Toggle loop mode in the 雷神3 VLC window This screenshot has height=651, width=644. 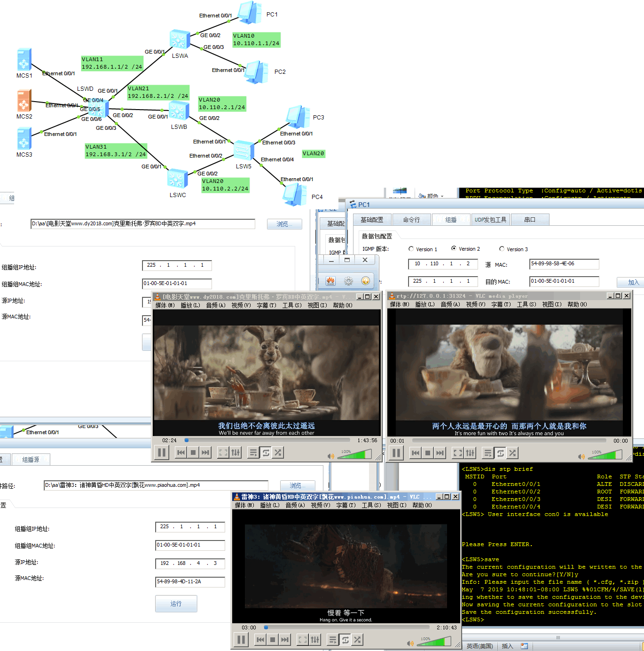coord(345,640)
